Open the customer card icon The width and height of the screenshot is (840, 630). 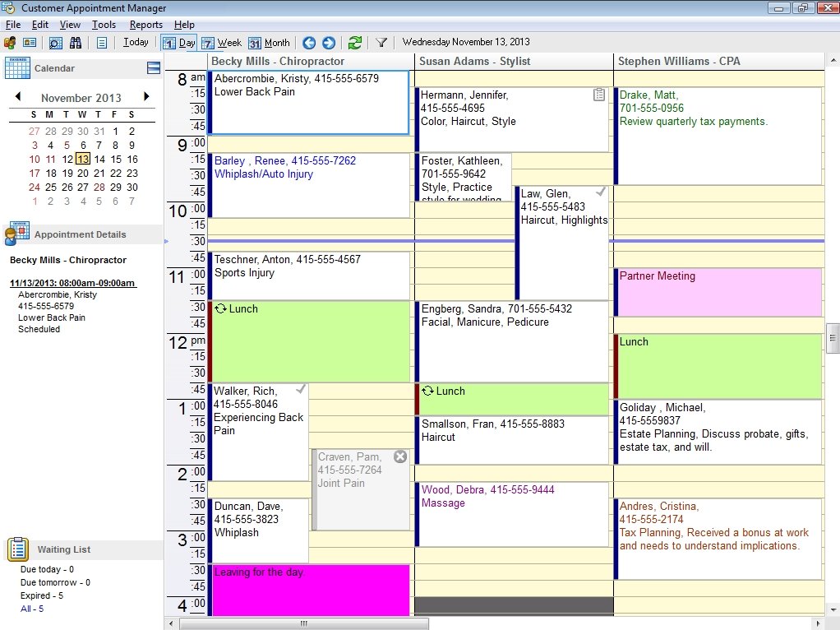(x=28, y=42)
